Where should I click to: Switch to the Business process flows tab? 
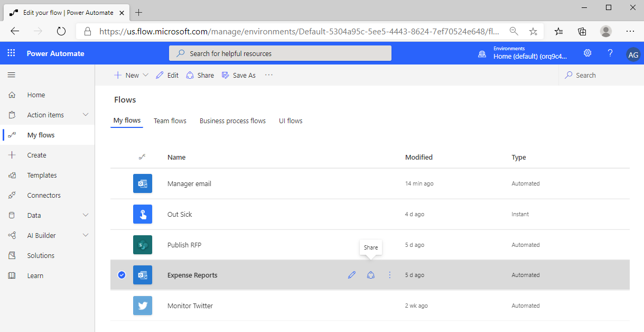tap(232, 121)
